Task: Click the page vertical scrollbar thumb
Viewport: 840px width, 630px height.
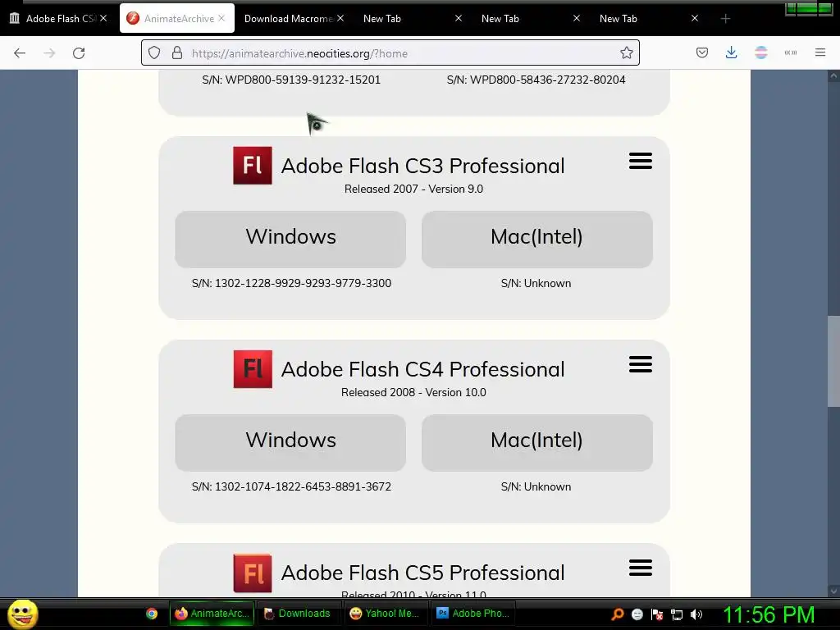Action: [833, 362]
